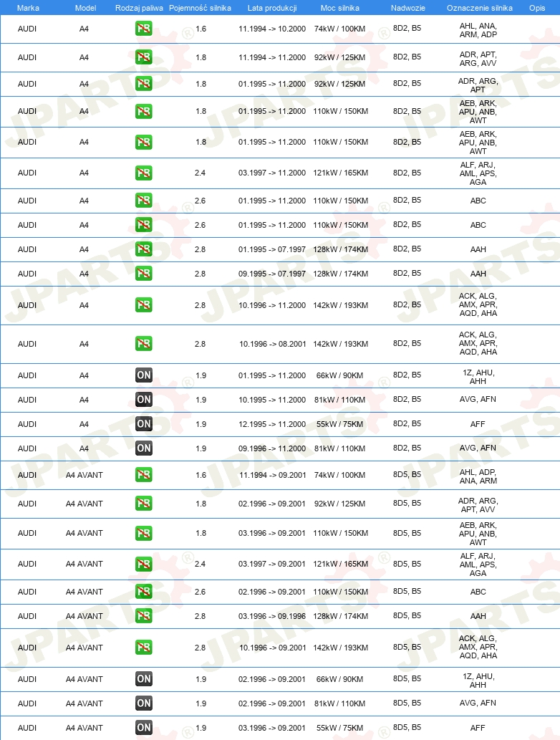Click the Pojemność silnika column header

click(200, 8)
